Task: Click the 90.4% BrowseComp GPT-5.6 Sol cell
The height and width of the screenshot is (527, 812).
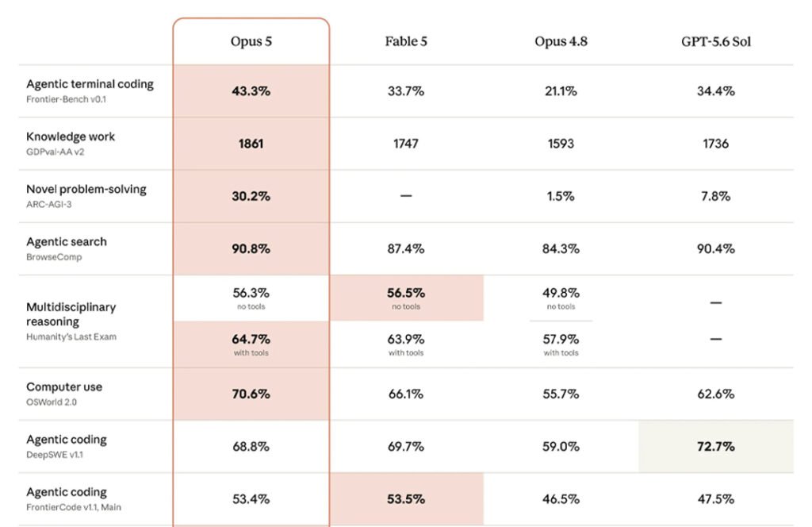Action: (x=716, y=248)
